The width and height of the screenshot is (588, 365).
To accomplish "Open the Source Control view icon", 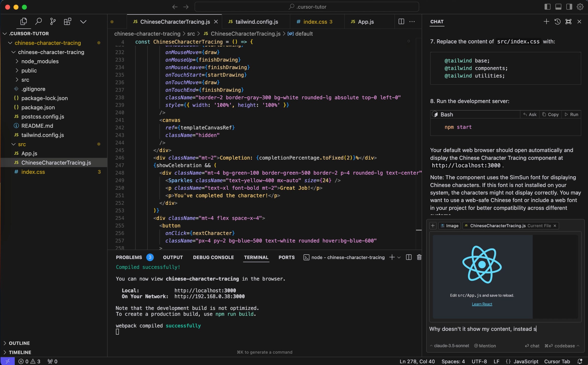I will (x=53, y=21).
